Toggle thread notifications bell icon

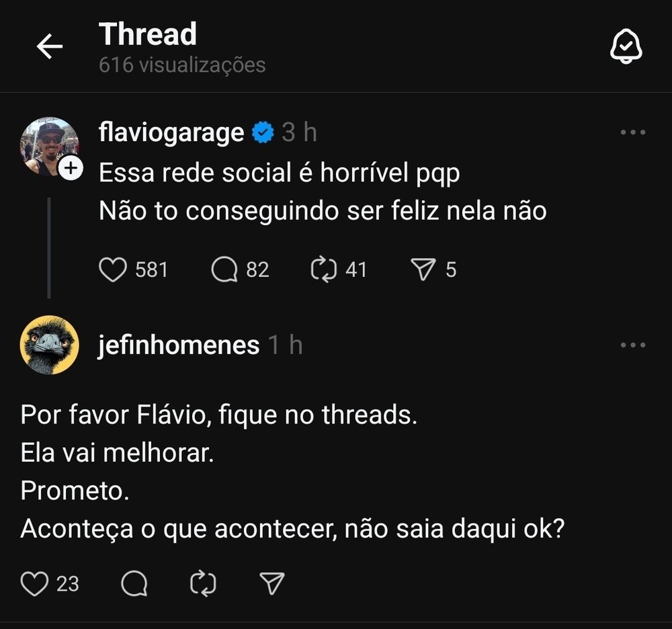[x=626, y=46]
